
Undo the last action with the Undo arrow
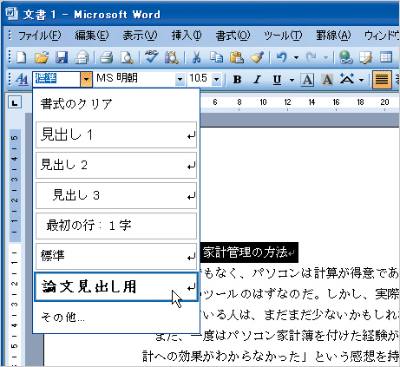pyautogui.click(x=282, y=58)
